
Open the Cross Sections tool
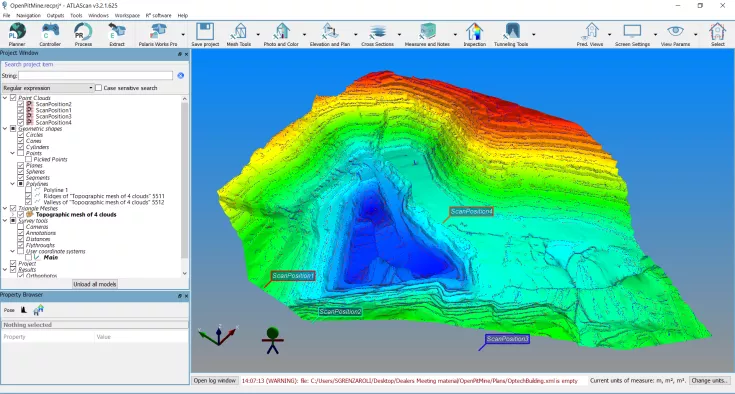(377, 34)
